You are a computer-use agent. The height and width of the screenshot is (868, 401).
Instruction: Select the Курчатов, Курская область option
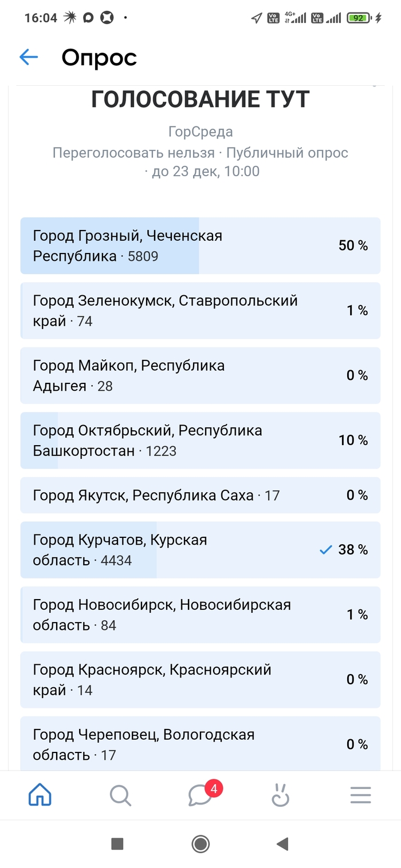coord(200,550)
